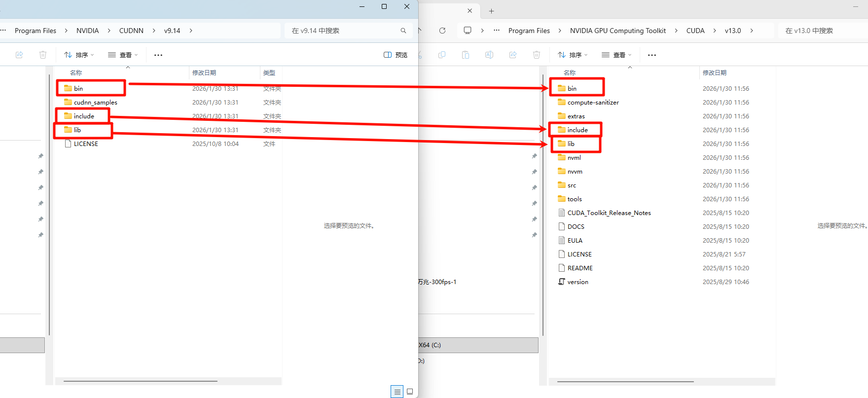
Task: Select the include folder in v9.14 window
Action: (84, 116)
